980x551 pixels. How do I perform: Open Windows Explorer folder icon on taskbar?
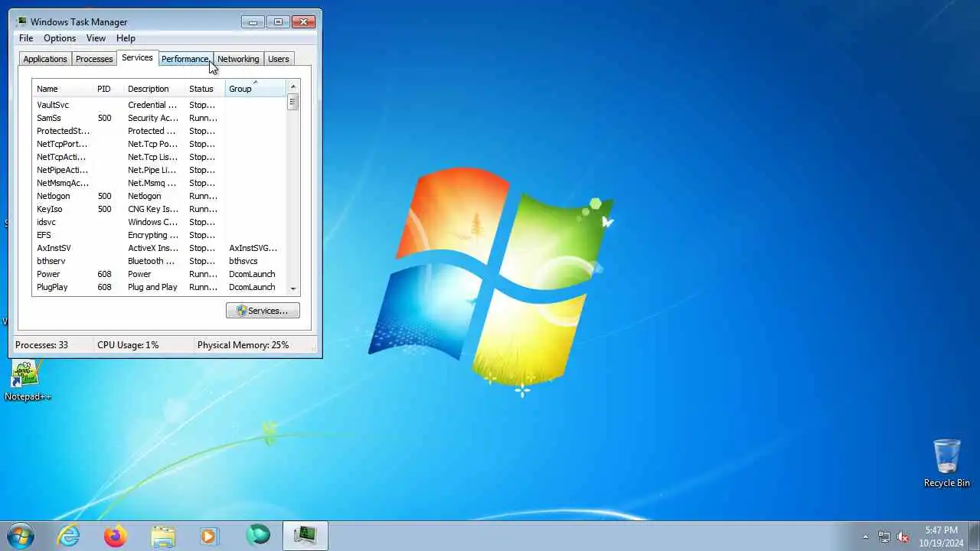(x=163, y=536)
